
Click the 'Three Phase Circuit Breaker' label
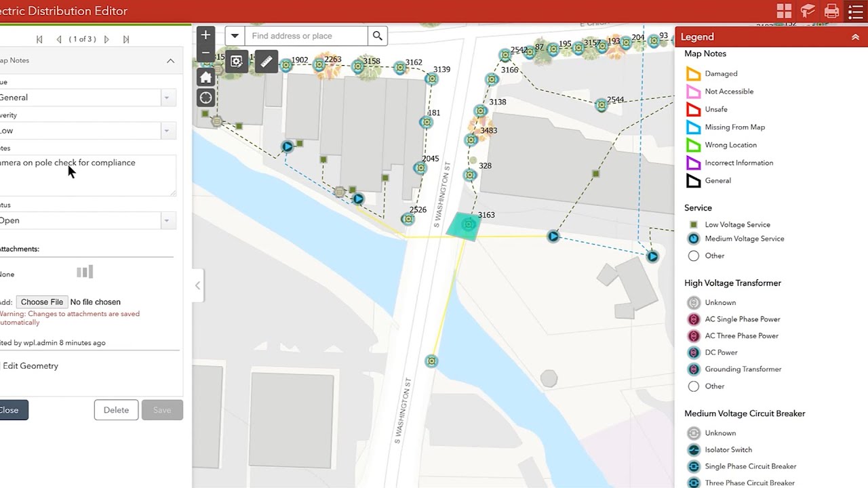[749, 483]
